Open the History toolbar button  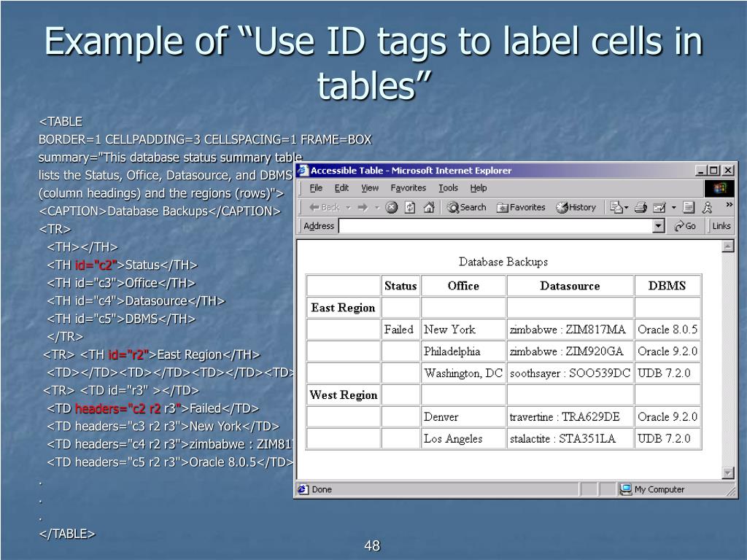[576, 207]
